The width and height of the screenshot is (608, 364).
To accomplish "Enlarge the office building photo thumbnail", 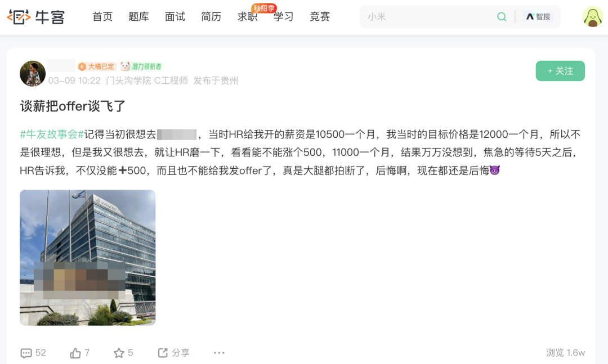I will coord(88,258).
